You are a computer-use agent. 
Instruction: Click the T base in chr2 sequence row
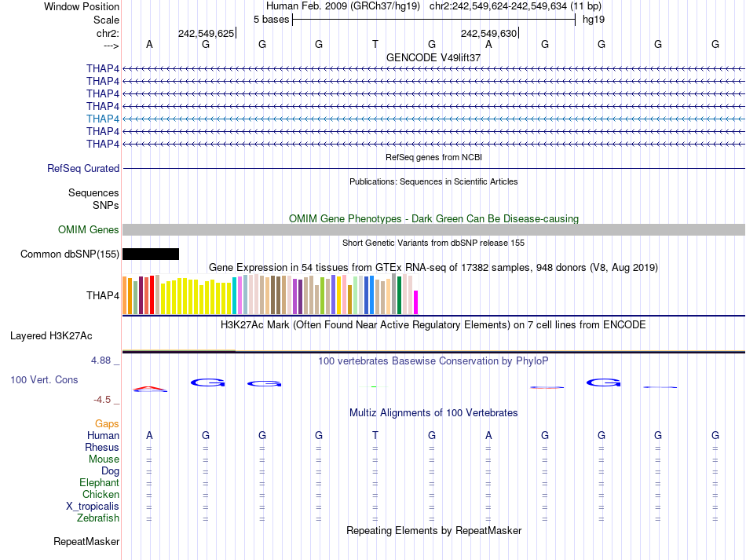tap(375, 44)
